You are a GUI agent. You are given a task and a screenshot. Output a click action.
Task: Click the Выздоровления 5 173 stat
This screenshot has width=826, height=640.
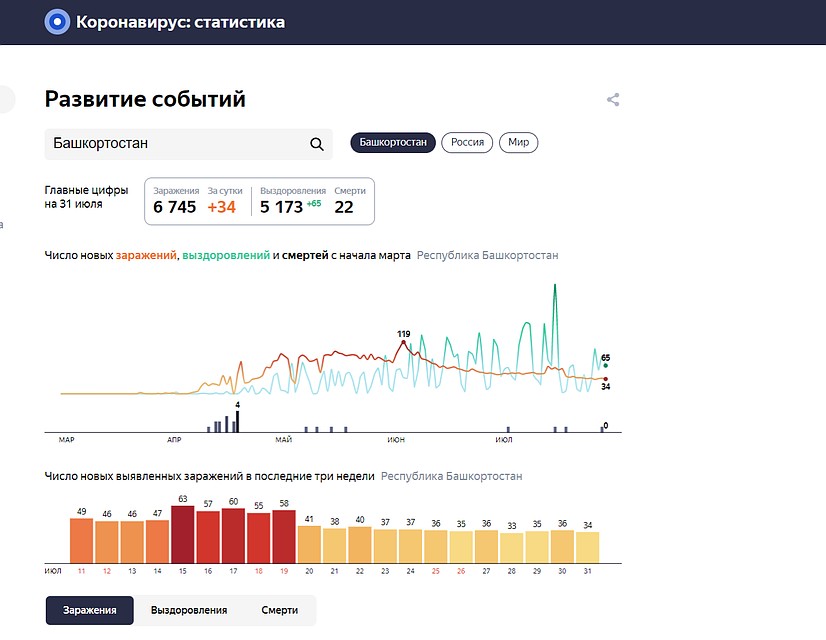[x=281, y=207]
